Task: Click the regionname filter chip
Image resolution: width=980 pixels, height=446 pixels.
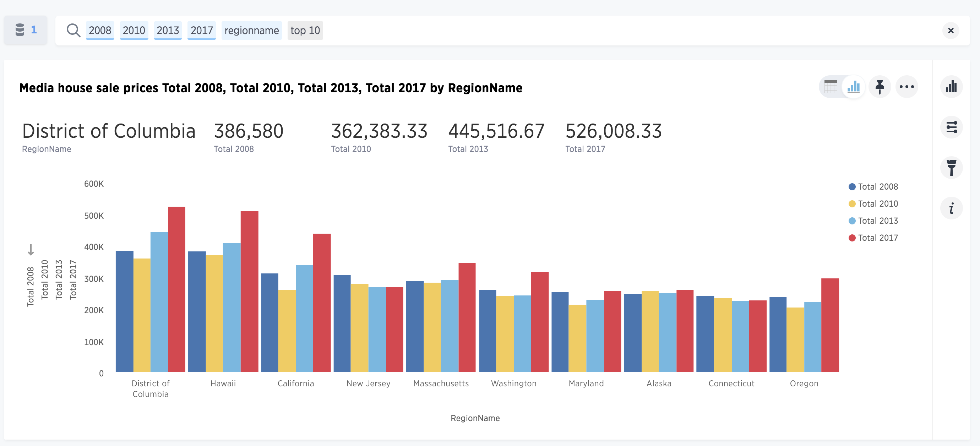Action: point(252,29)
